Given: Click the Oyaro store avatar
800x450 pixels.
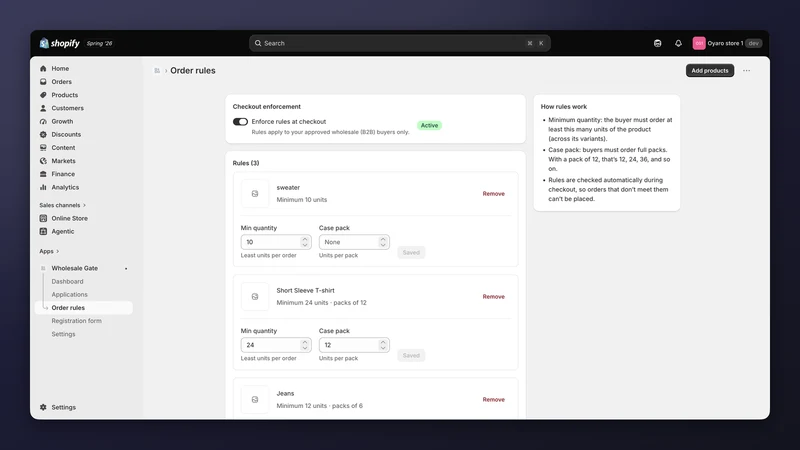Looking at the screenshot, I should pos(698,43).
